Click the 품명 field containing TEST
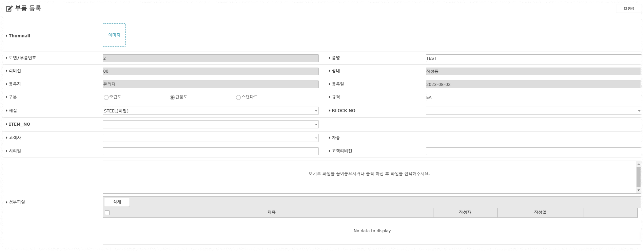Viewport: 644px width, 251px height. (533, 58)
